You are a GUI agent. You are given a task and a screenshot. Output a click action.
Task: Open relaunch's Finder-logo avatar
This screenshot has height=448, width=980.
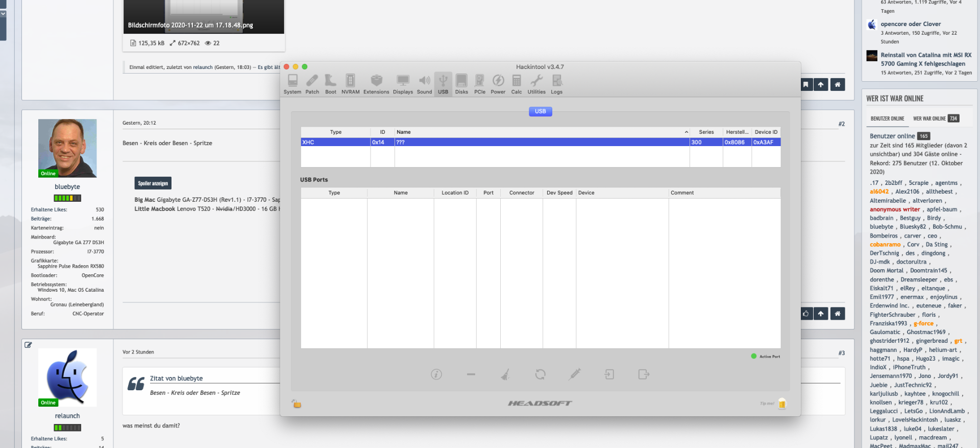pos(67,378)
